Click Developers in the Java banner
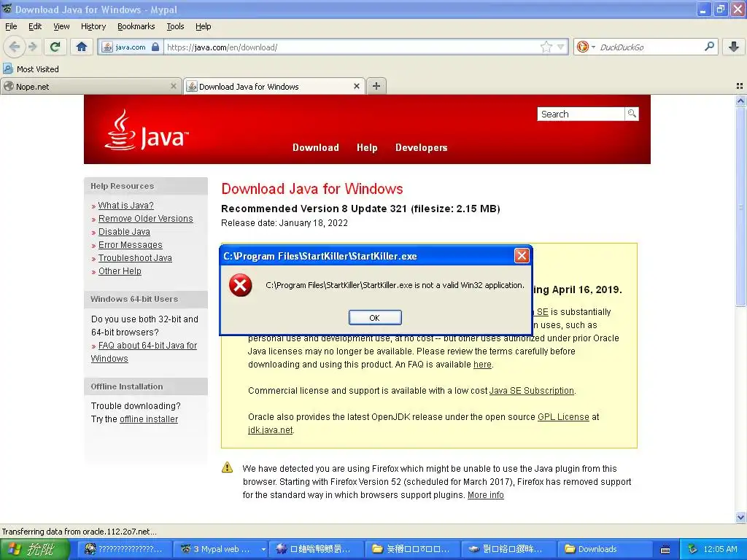Viewport: 747px width, 560px height. point(421,147)
